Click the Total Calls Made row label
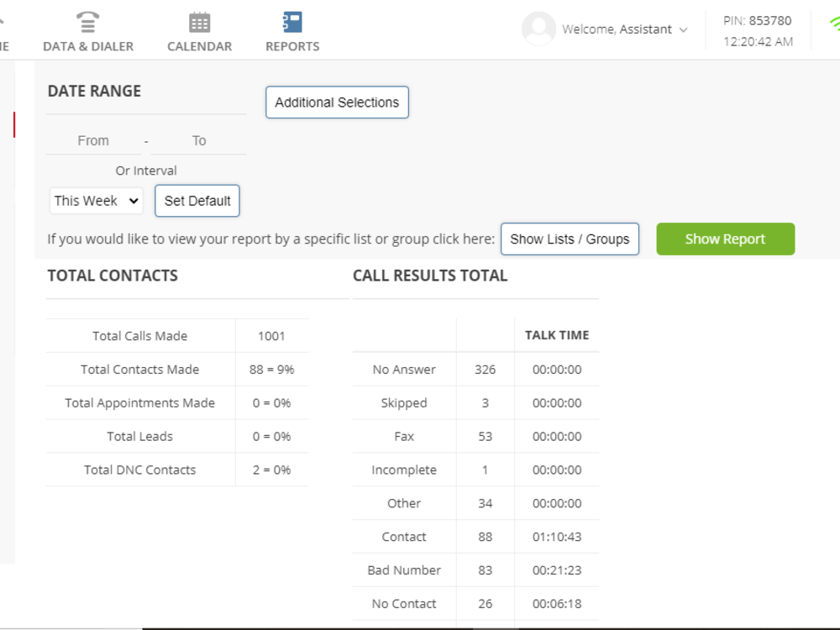 click(139, 336)
